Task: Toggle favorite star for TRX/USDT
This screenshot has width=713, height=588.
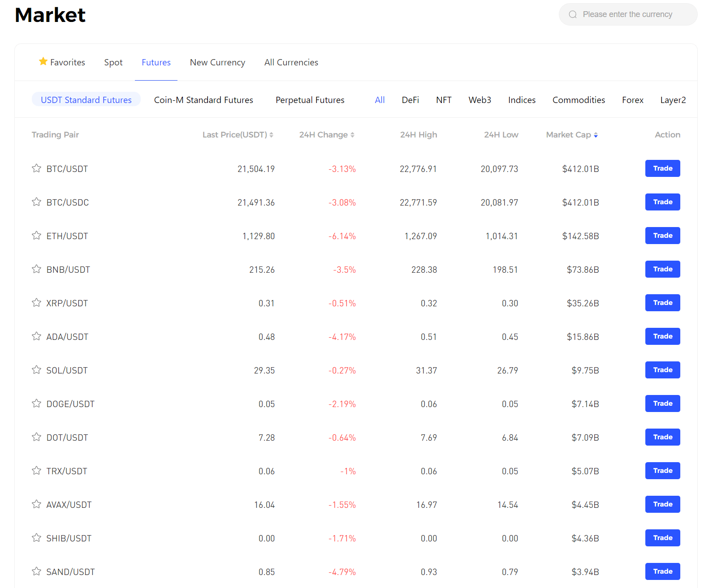Action: 36,471
